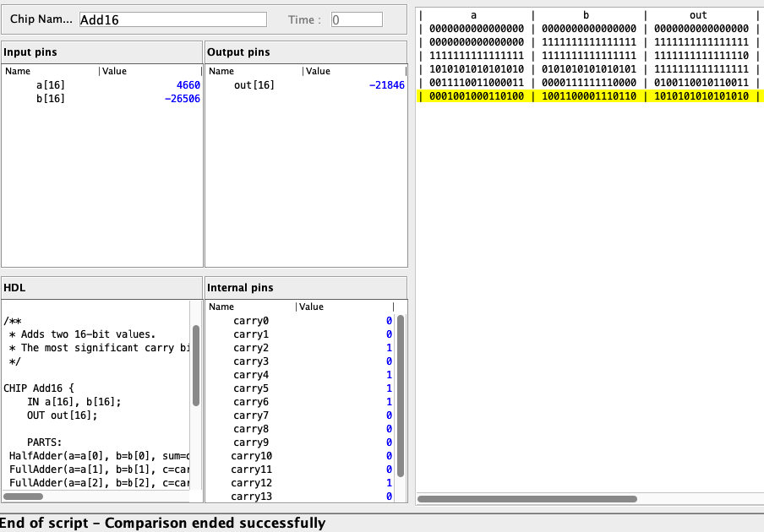Image resolution: width=764 pixels, height=532 pixels.
Task: Select input pin a[16] row
Action: (x=101, y=85)
